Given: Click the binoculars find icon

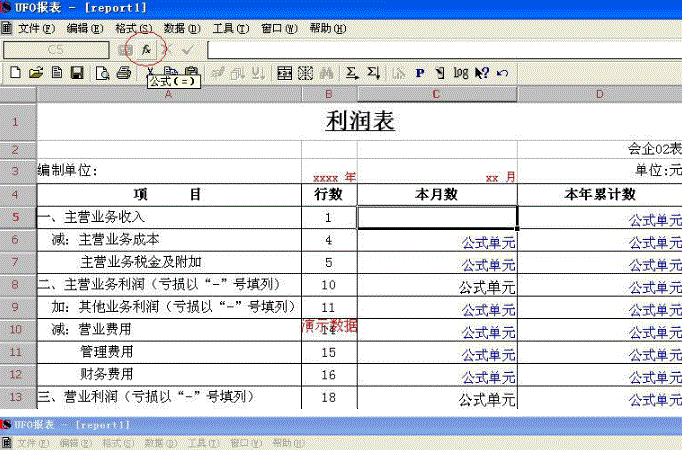Looking at the screenshot, I should (x=326, y=72).
